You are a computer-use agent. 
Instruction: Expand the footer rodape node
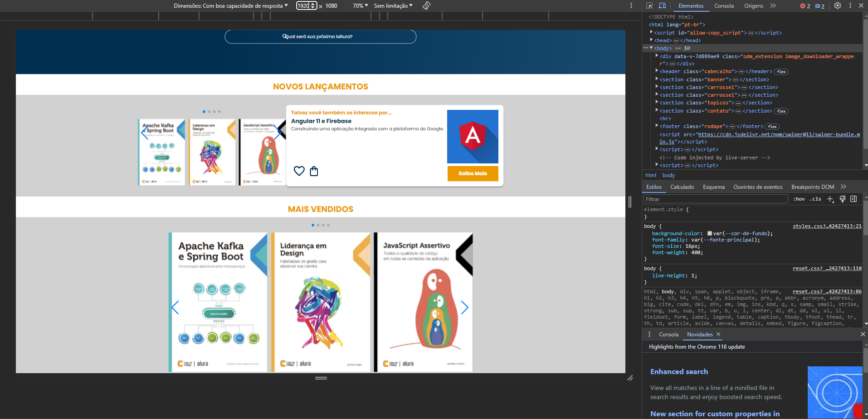coord(657,126)
